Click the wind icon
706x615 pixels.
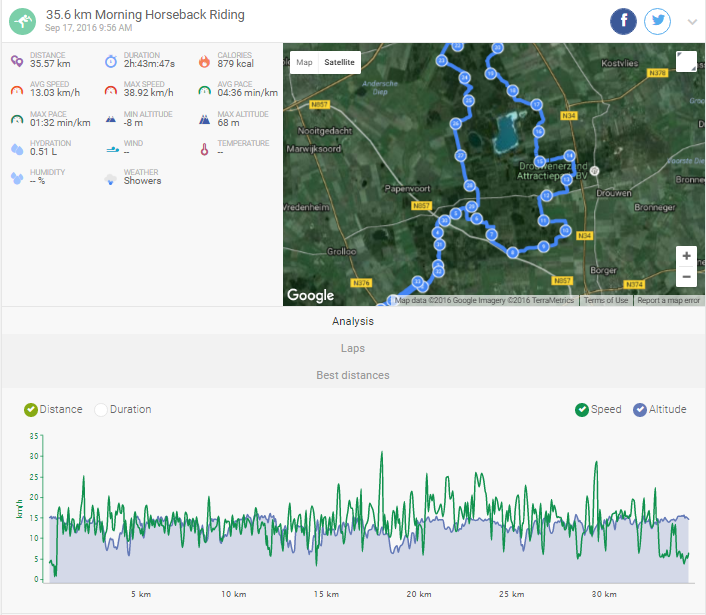coord(112,149)
